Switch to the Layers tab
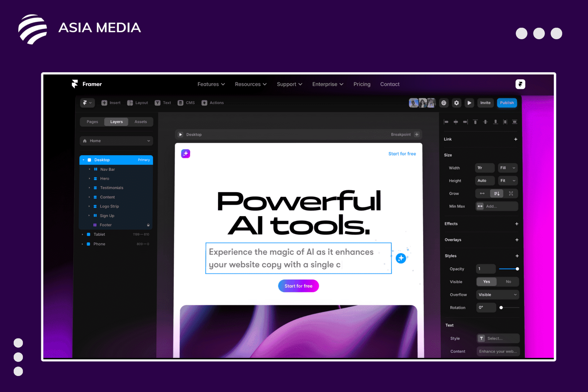Screen dimensions: 588x392 [116, 122]
